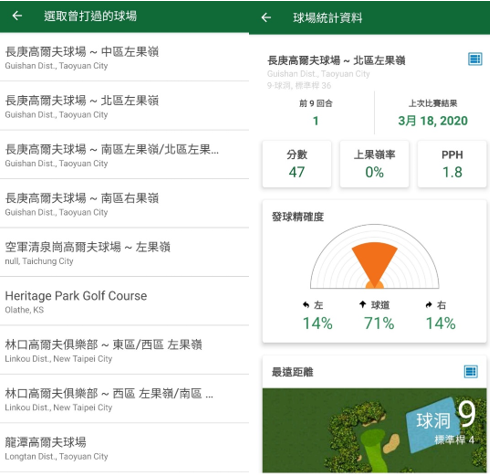This screenshot has height=475, width=490.
Task: Select 龍潭高爾夫球場 course
Action: coord(124,448)
